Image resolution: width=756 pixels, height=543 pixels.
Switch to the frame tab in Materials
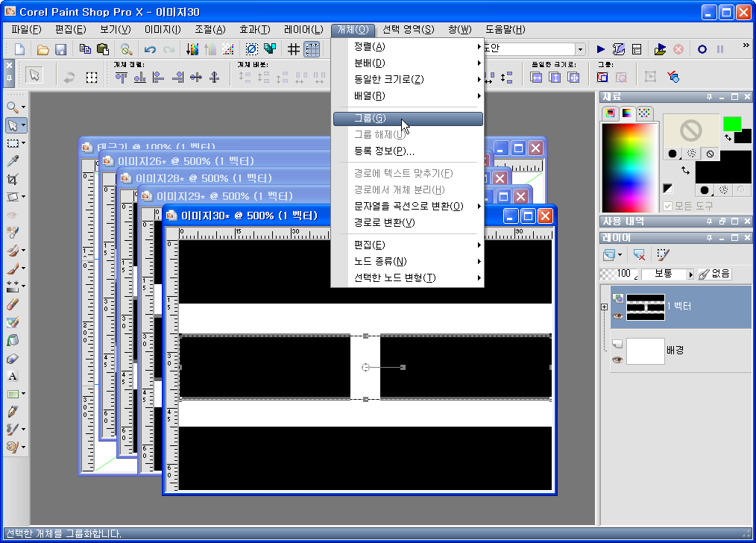[x=610, y=113]
